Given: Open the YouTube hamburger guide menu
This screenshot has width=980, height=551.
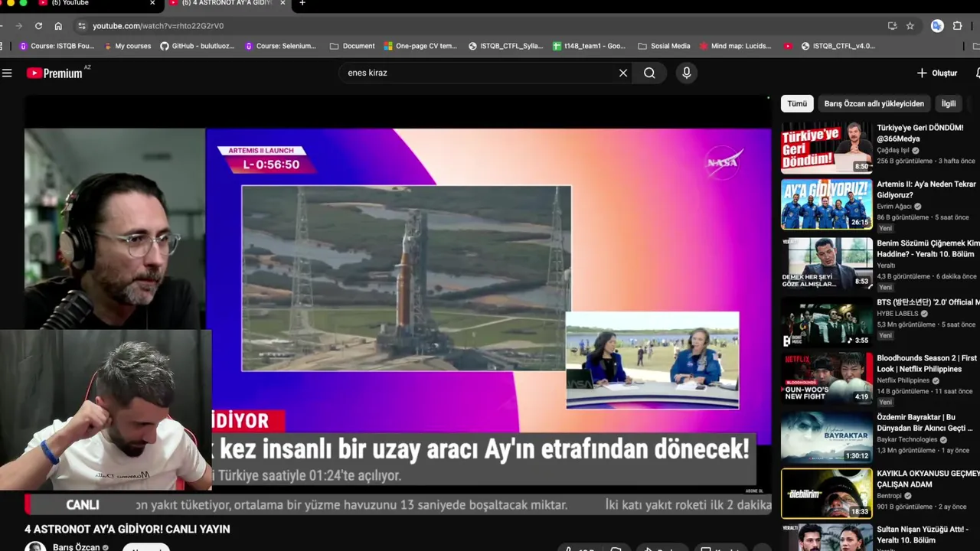Looking at the screenshot, I should click(7, 73).
